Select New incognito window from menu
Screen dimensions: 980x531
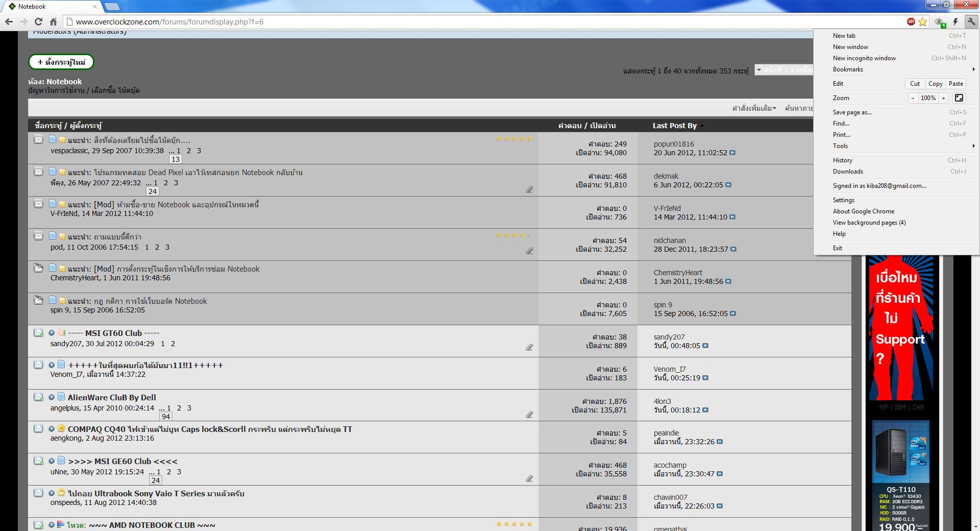pos(864,58)
